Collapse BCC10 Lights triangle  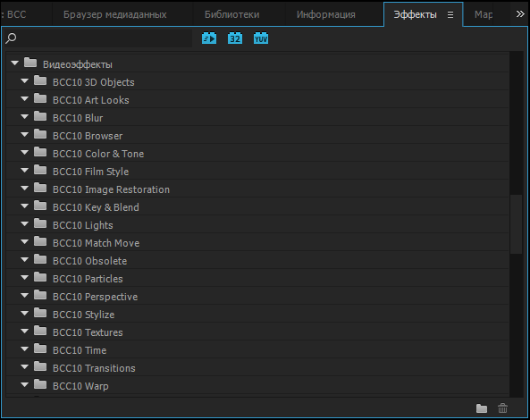coord(24,224)
